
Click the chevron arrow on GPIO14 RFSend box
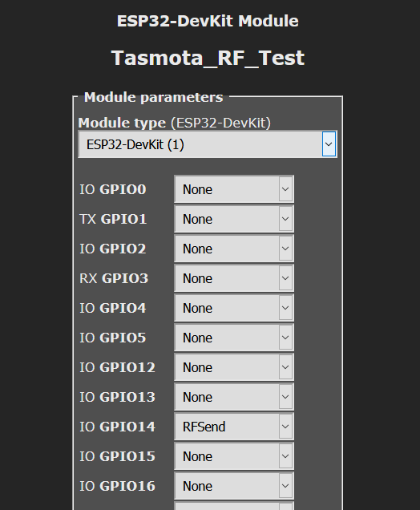[x=285, y=427]
